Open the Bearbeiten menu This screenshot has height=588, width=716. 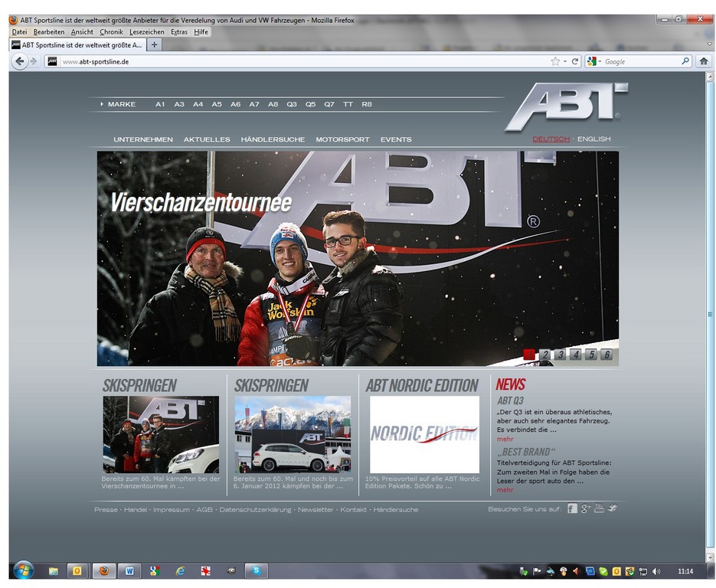pyautogui.click(x=49, y=32)
